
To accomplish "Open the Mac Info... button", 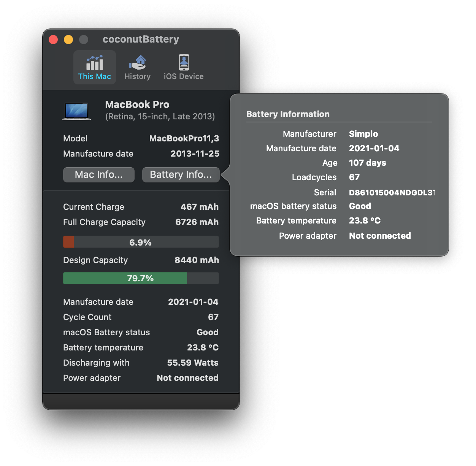I will click(x=99, y=175).
